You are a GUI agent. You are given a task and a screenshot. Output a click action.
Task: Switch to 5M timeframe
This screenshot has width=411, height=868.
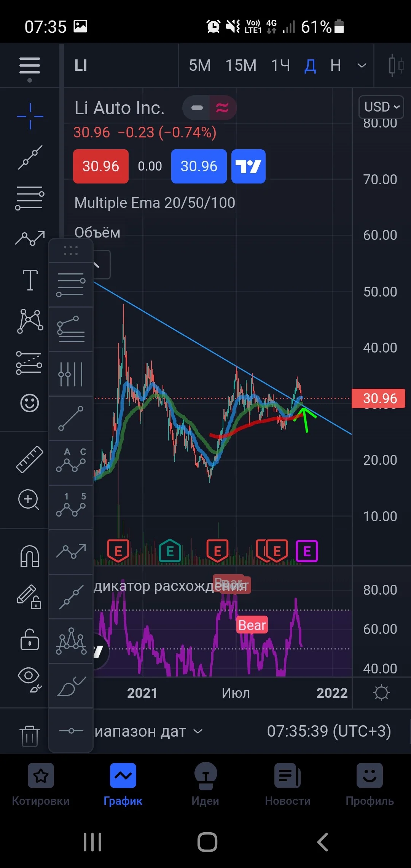[x=200, y=65]
